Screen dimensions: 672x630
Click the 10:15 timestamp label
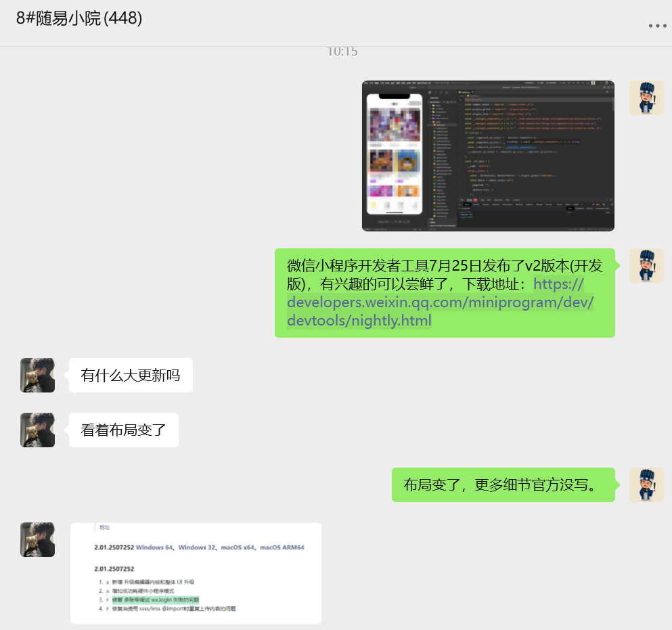[342, 51]
